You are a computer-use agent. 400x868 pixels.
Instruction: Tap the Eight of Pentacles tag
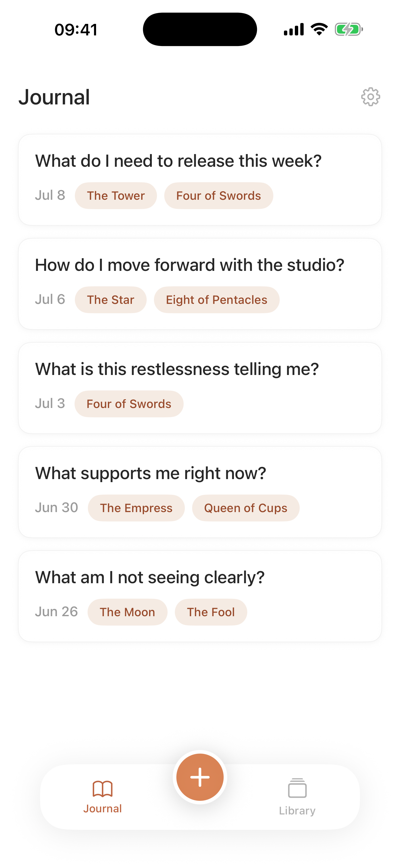217,300
